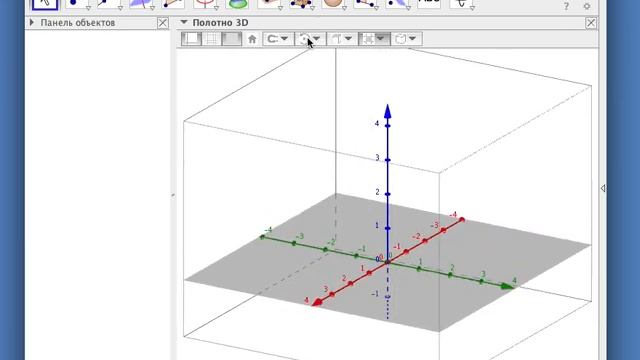Screen dimensions: 640x360
Task: Reset view with the home icon
Action: pyautogui.click(x=252, y=39)
